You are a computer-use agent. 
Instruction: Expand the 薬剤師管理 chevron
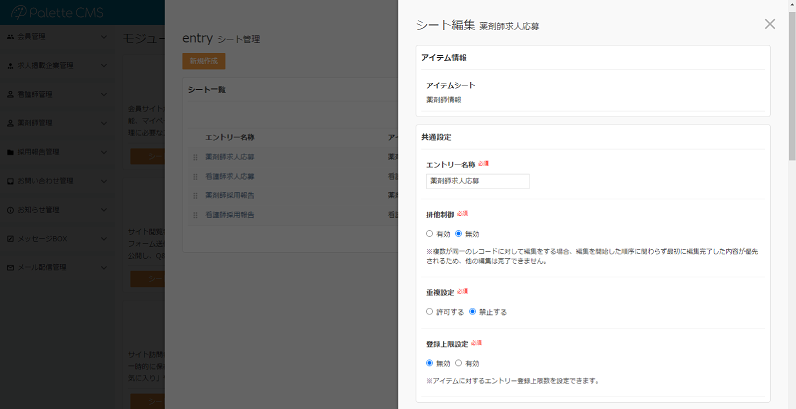point(104,123)
